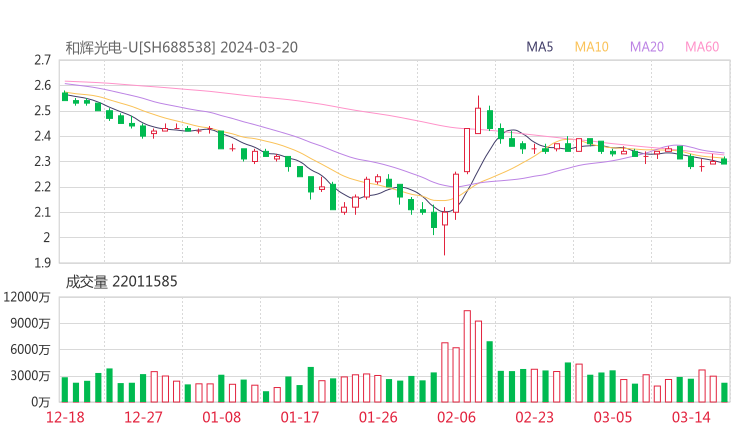This screenshot has width=740, height=440.
Task: Click the MA60 legend label
Action: [702, 47]
